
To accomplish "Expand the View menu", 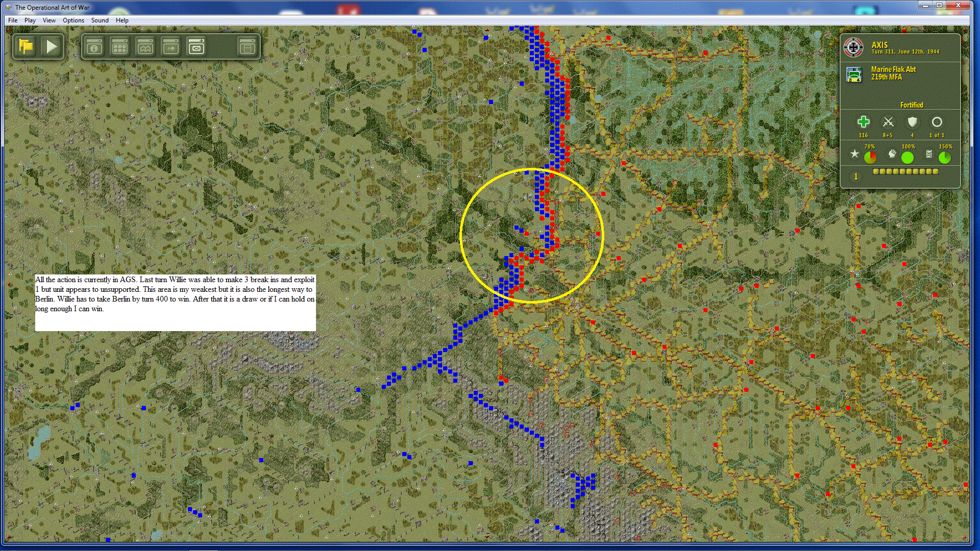I will pos(49,20).
